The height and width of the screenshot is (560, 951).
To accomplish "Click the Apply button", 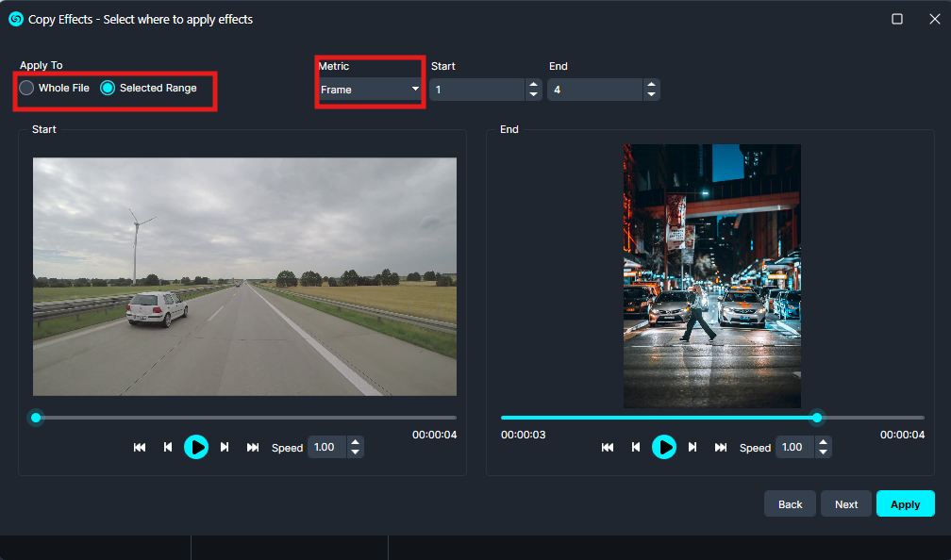I will coord(906,504).
